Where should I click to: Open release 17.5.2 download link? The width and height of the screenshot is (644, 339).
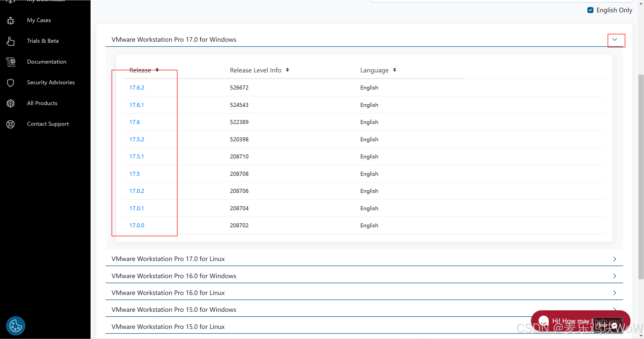click(x=137, y=139)
